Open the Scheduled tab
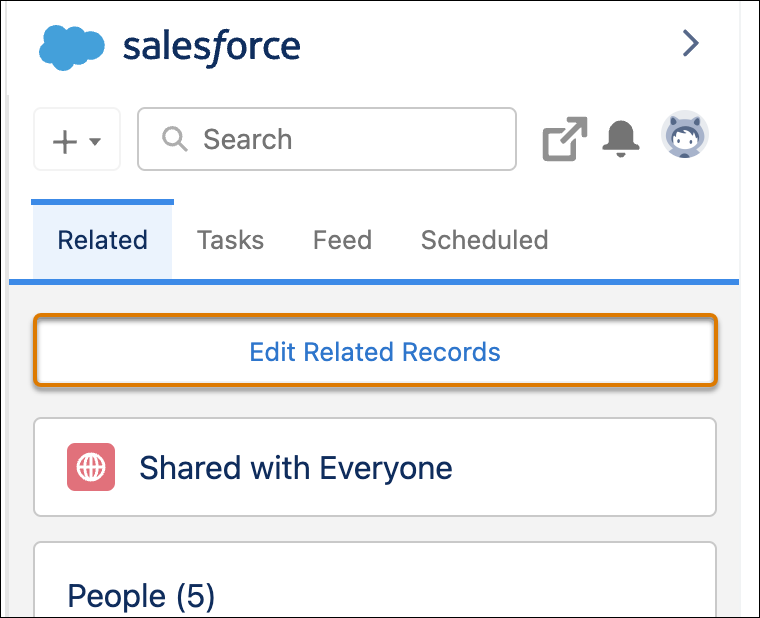Screen dimensions: 760x618 (485, 240)
